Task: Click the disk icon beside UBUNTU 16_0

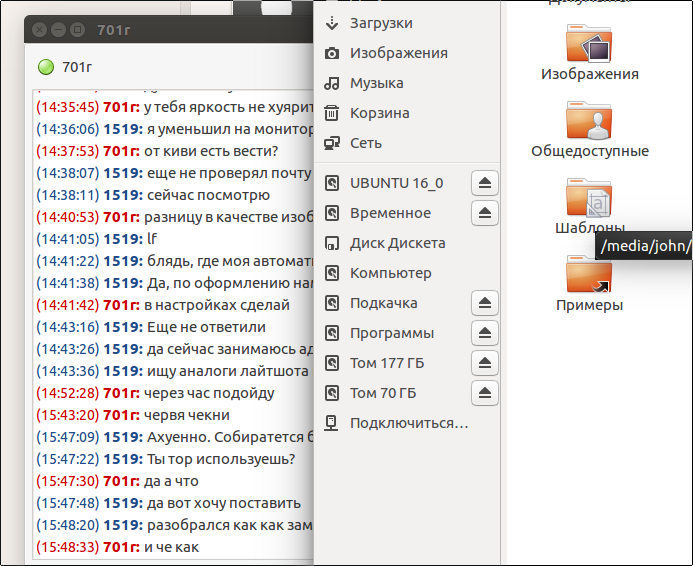Action: coord(332,183)
